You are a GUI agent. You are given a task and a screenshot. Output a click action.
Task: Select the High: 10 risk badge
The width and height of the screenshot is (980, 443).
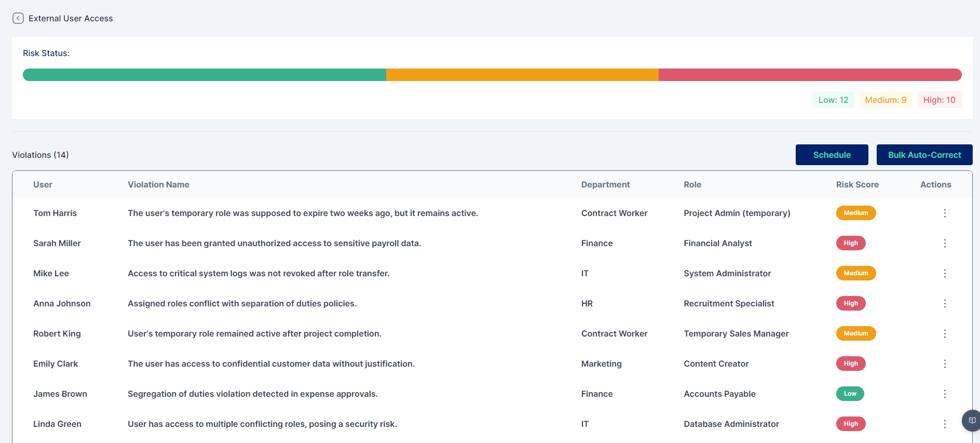tap(939, 100)
